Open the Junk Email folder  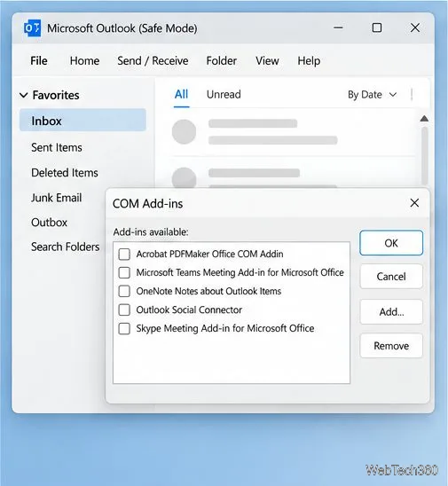[56, 198]
